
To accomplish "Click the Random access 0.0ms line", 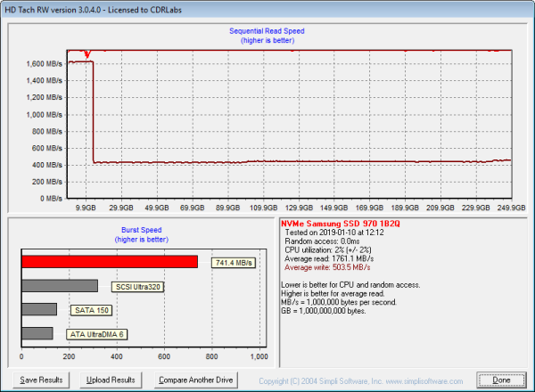I will [322, 241].
